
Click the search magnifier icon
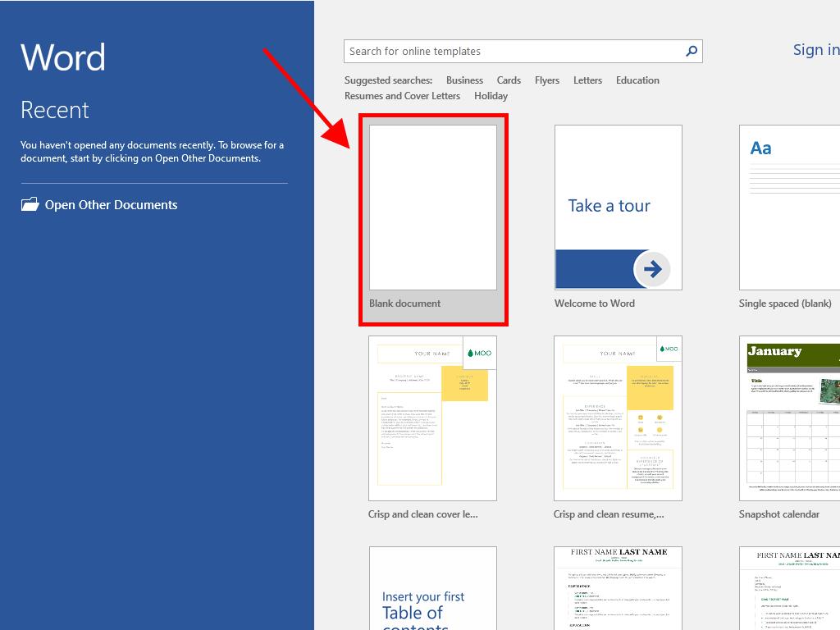coord(692,51)
